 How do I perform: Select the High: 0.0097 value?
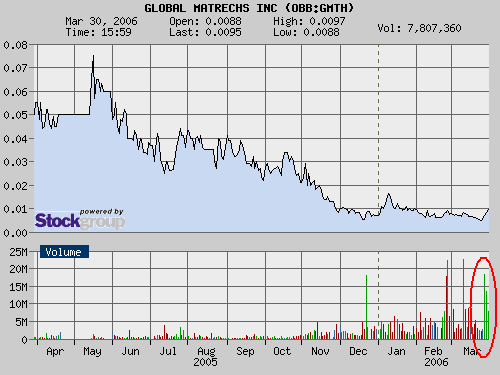click(x=309, y=21)
